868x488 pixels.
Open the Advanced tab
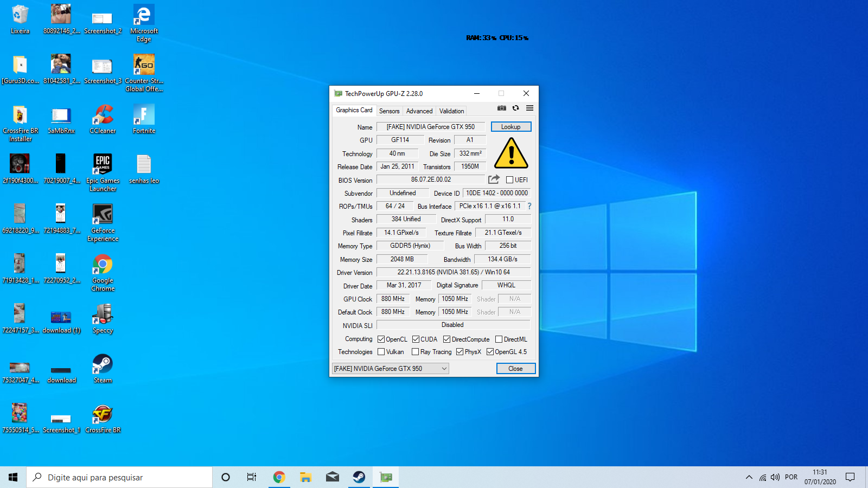419,111
